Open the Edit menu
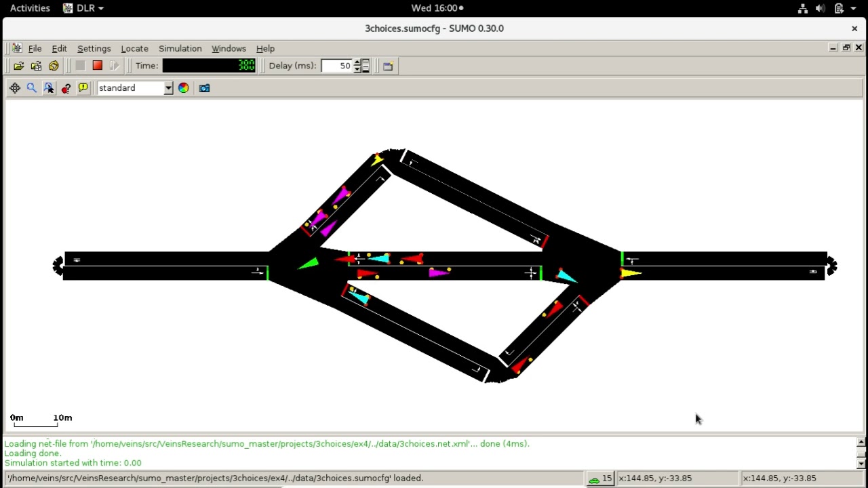This screenshot has width=868, height=488. tap(60, 49)
